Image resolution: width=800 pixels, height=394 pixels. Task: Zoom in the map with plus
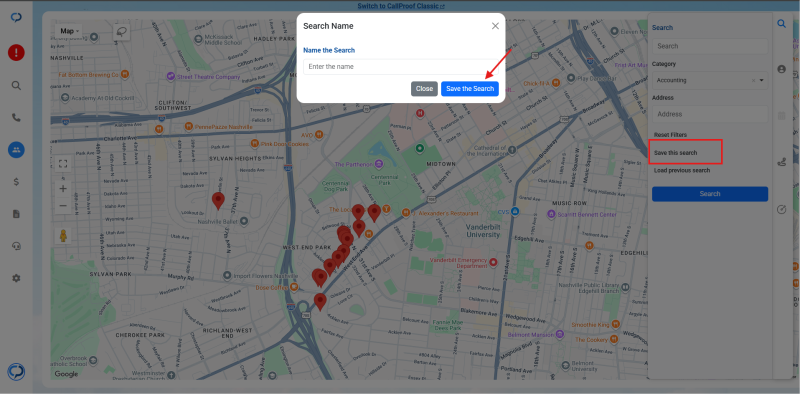63,189
